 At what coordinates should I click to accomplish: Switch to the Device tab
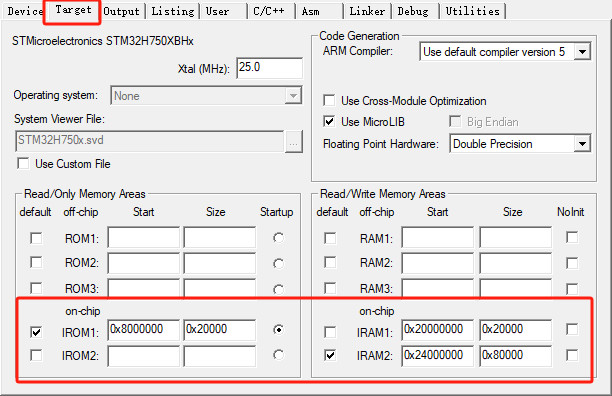point(23,11)
